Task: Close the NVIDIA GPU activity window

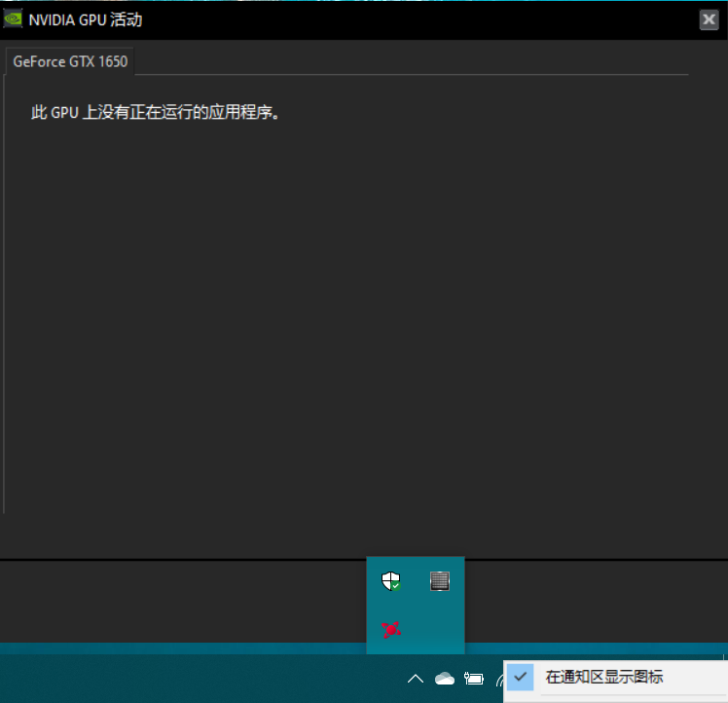Action: tap(709, 19)
